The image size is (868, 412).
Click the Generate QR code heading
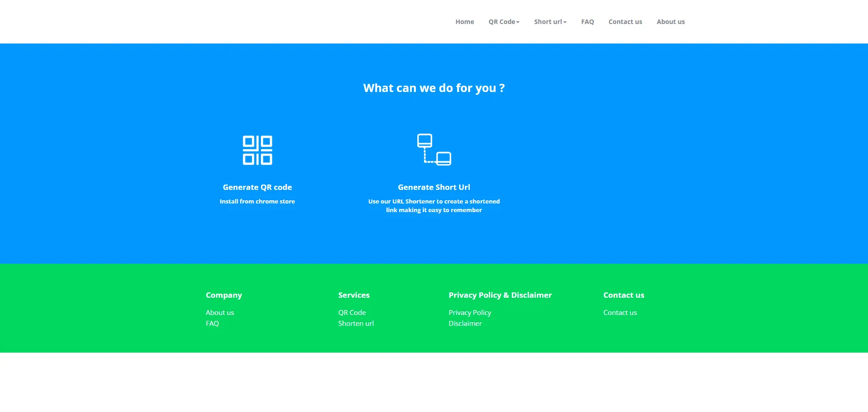(x=257, y=187)
